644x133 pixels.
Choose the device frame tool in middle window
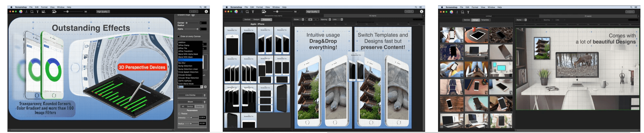pos(247,12)
